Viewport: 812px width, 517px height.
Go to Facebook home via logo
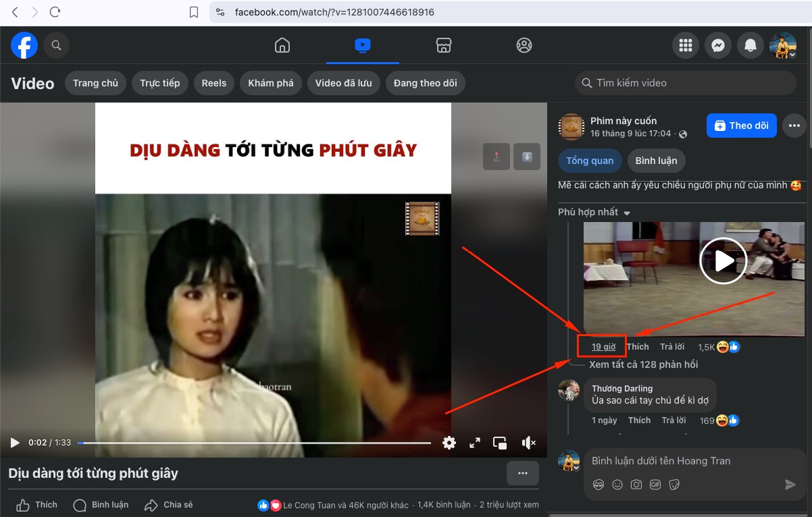pos(24,45)
